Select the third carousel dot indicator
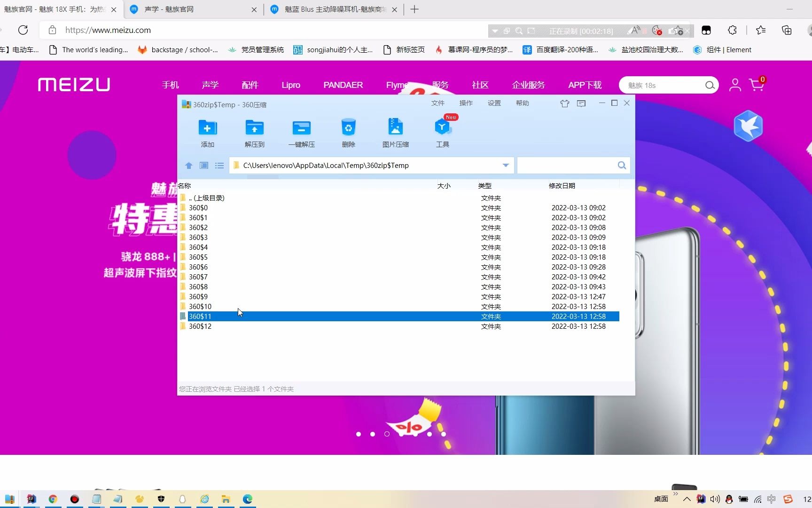The height and width of the screenshot is (508, 812). click(x=387, y=434)
